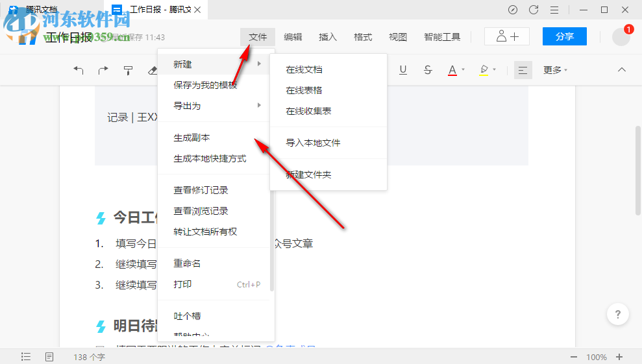
Task: Apply the red font color A
Action: [x=452, y=70]
